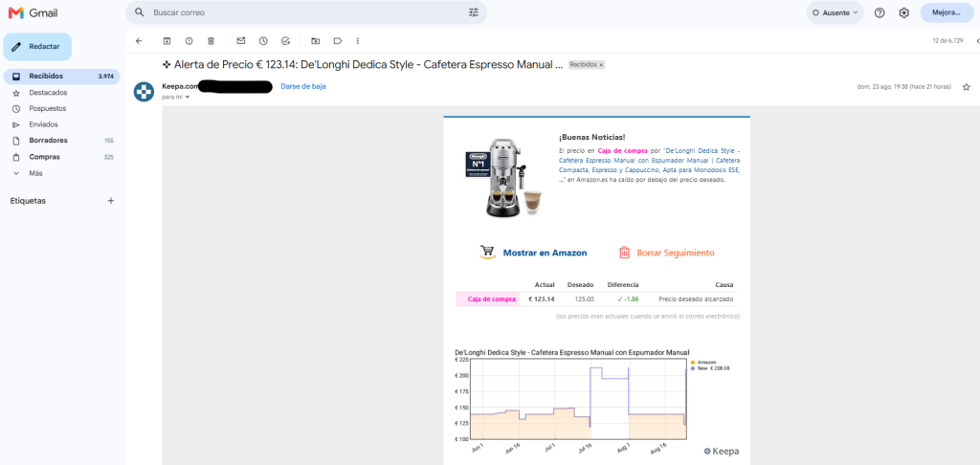Click the orange trash icon

click(624, 253)
